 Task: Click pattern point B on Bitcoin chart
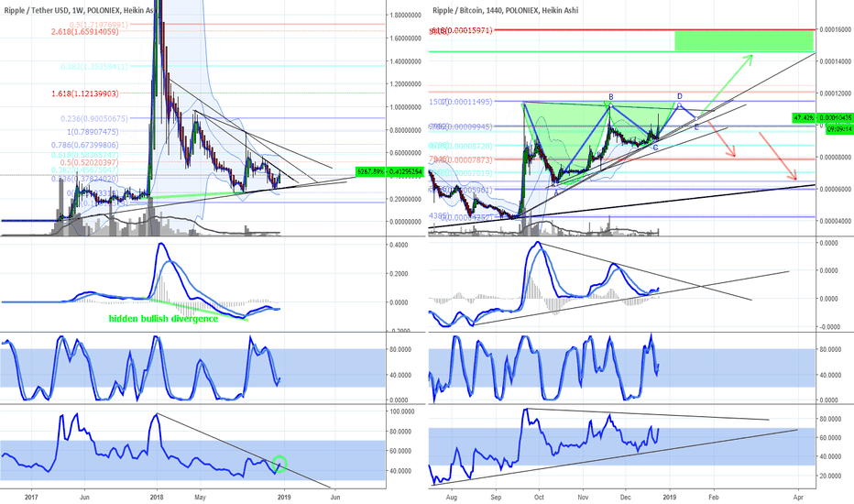click(611, 97)
